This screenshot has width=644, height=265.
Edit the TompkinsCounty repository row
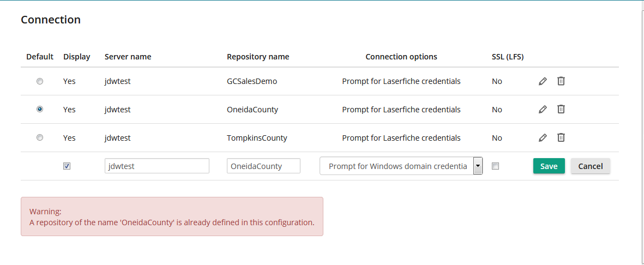[x=543, y=137]
